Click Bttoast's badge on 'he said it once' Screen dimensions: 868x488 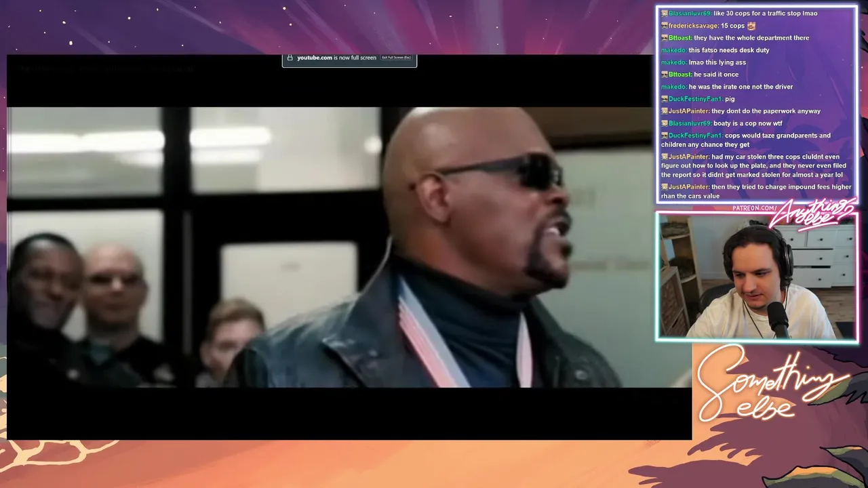[x=665, y=75]
